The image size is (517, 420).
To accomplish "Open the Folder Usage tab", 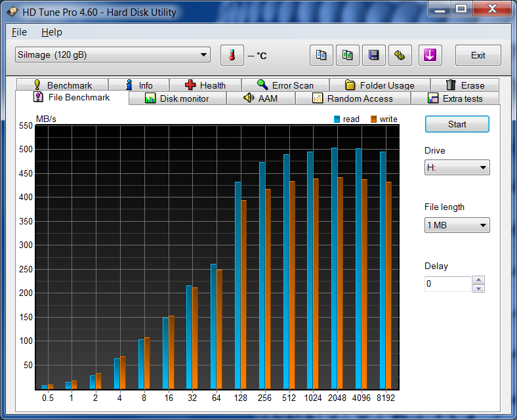I will 379,85.
